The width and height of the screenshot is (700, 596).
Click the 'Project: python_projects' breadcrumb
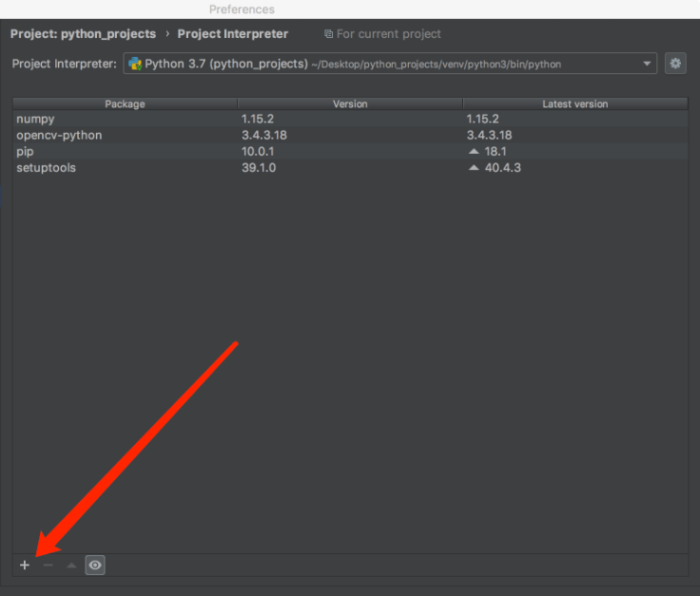point(83,33)
